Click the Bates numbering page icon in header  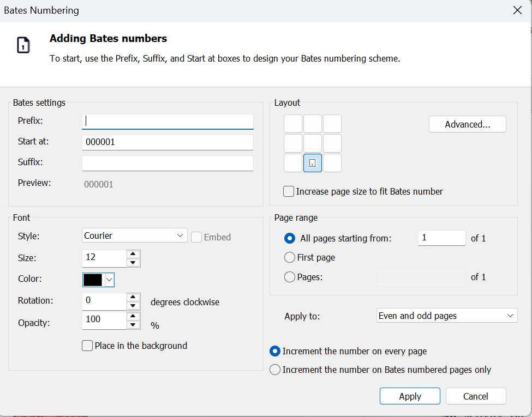[x=23, y=45]
